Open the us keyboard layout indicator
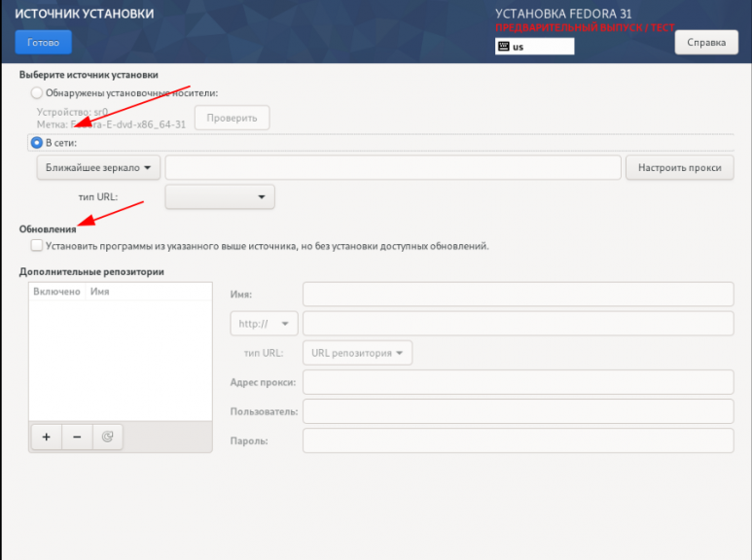Screen dimensions: 752x560 coord(534,47)
